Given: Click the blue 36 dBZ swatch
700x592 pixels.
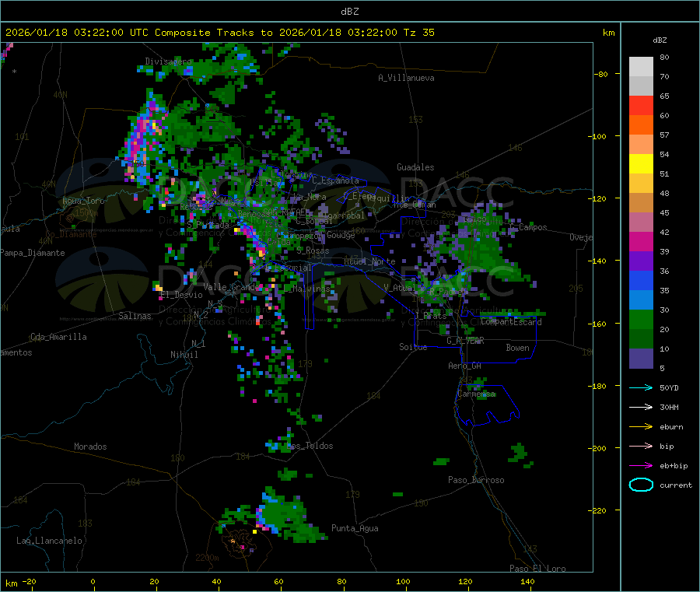Looking at the screenshot, I should click(641, 280).
